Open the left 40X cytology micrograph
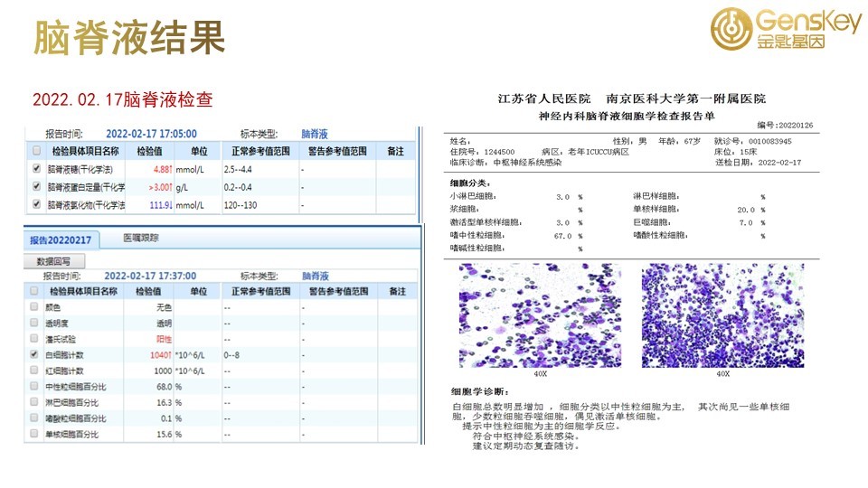 (540, 315)
